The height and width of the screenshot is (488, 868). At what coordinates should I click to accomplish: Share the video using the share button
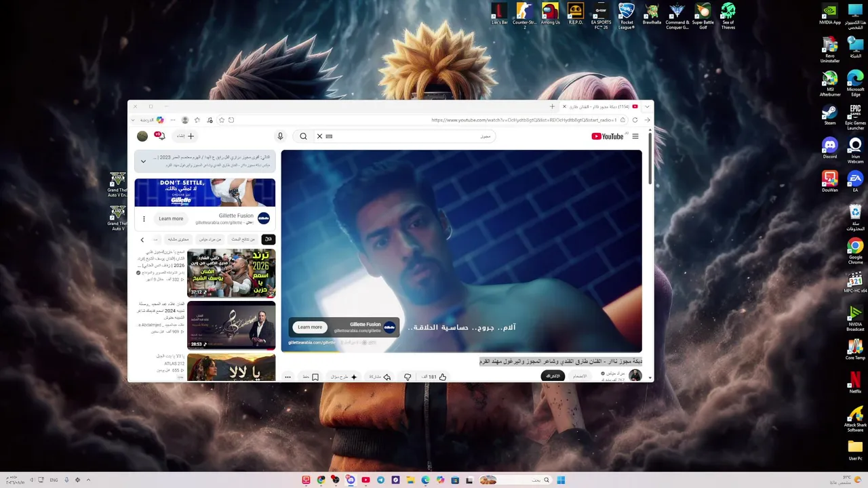click(x=380, y=377)
